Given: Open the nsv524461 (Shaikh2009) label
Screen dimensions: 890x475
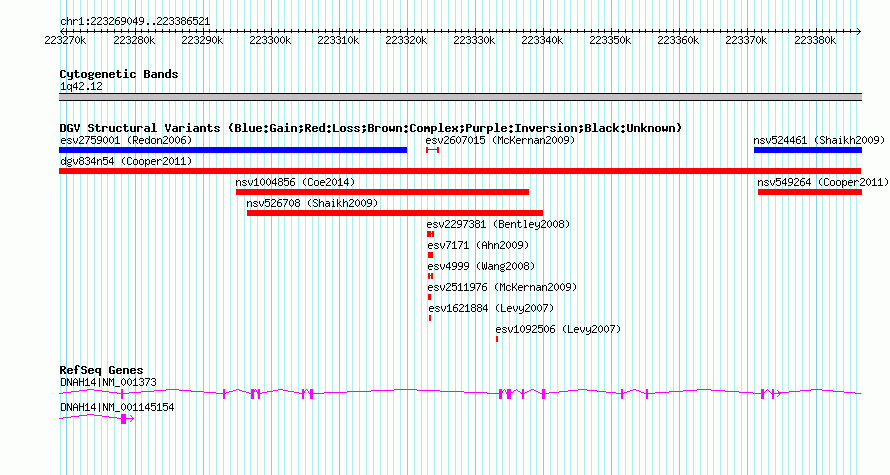Looking at the screenshot, I should [x=819, y=140].
